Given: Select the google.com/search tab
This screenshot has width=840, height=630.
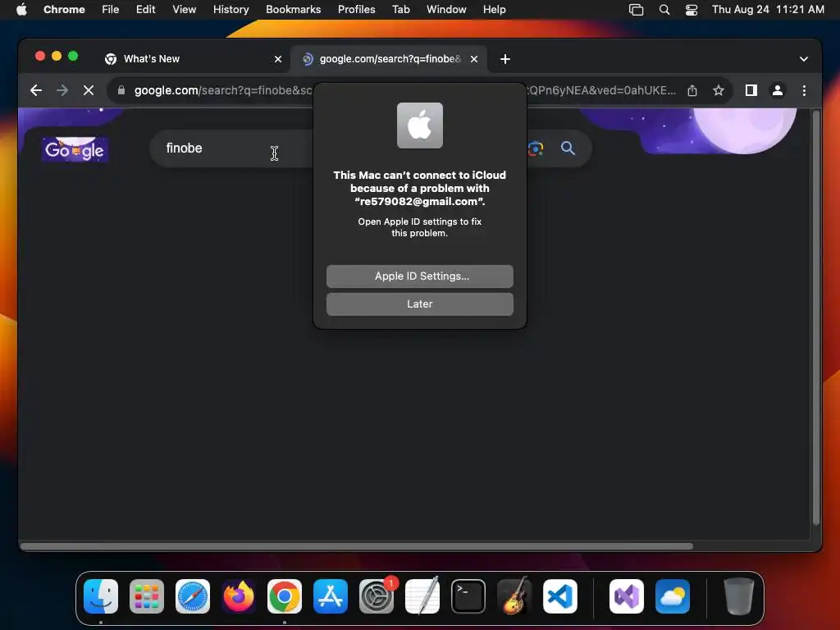Looking at the screenshot, I should pyautogui.click(x=389, y=59).
